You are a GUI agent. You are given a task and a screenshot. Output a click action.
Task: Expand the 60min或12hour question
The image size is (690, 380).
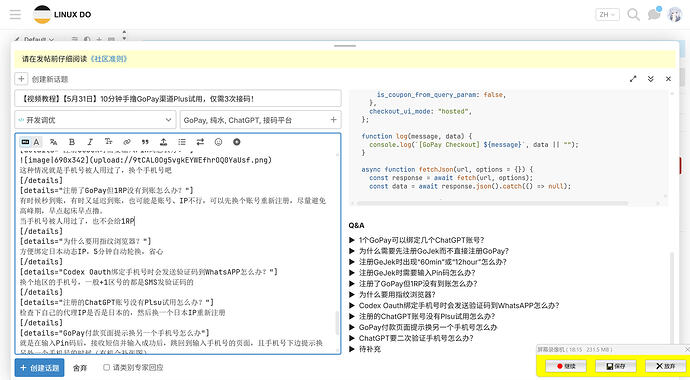pyautogui.click(x=427, y=262)
